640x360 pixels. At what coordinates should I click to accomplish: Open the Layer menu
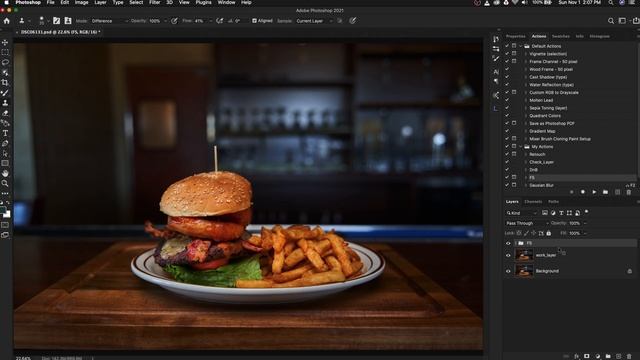[100, 2]
